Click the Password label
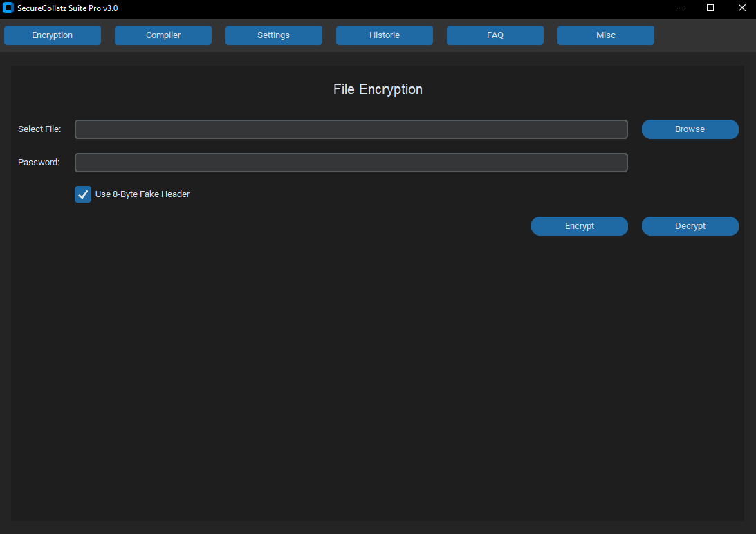The image size is (756, 534). [x=39, y=163]
